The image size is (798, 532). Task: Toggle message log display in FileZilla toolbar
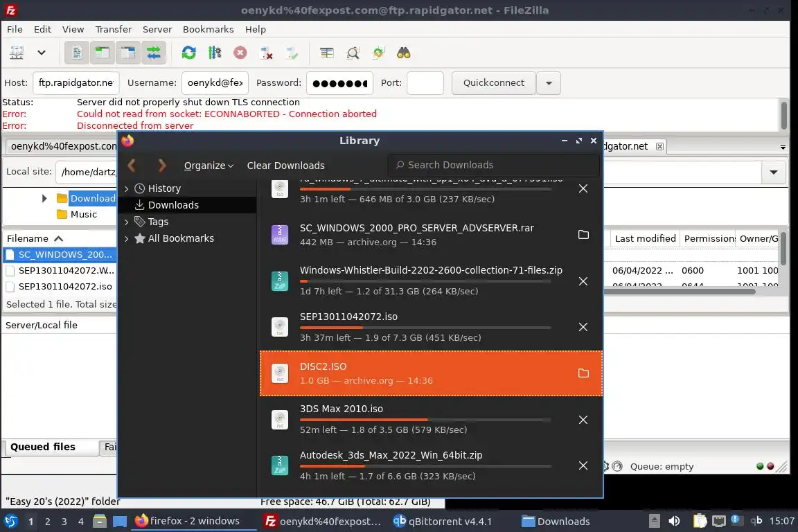pos(77,53)
